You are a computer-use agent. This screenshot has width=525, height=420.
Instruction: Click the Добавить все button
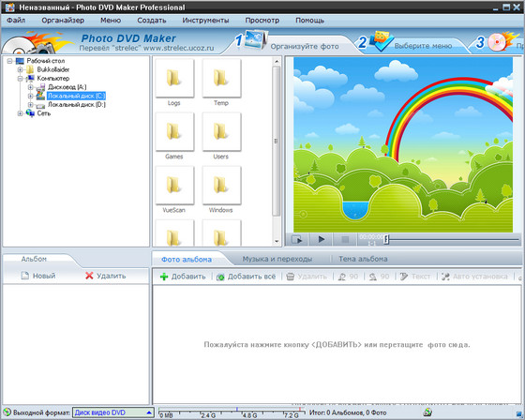(246, 277)
